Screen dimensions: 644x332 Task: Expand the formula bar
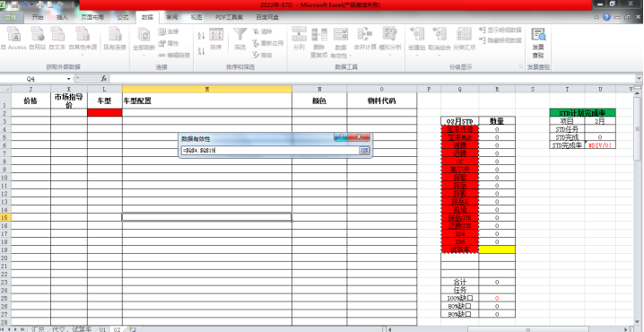click(640, 78)
